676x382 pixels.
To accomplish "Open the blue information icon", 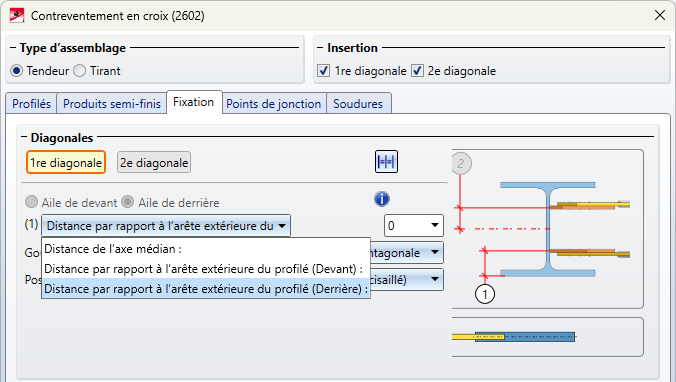I will click(x=382, y=199).
